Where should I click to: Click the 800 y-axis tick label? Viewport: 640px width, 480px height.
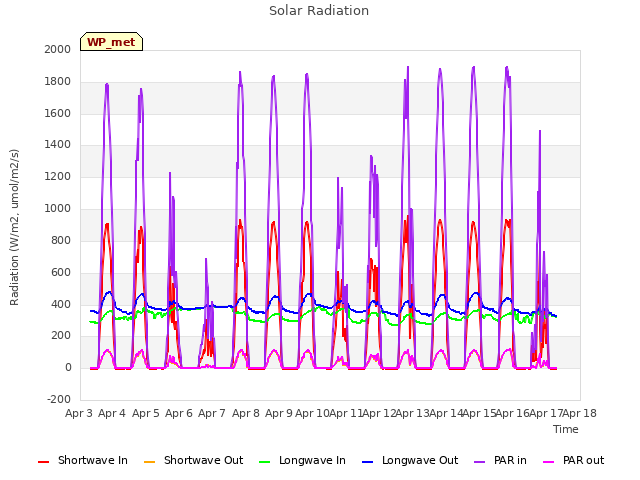coord(61,240)
